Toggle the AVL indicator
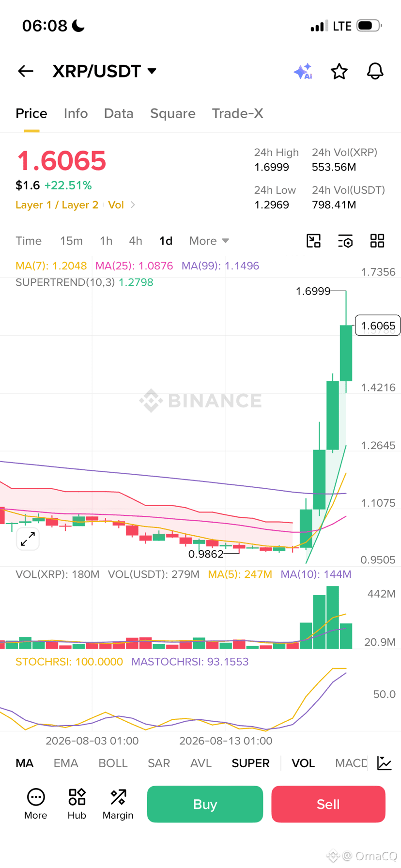 (x=201, y=763)
